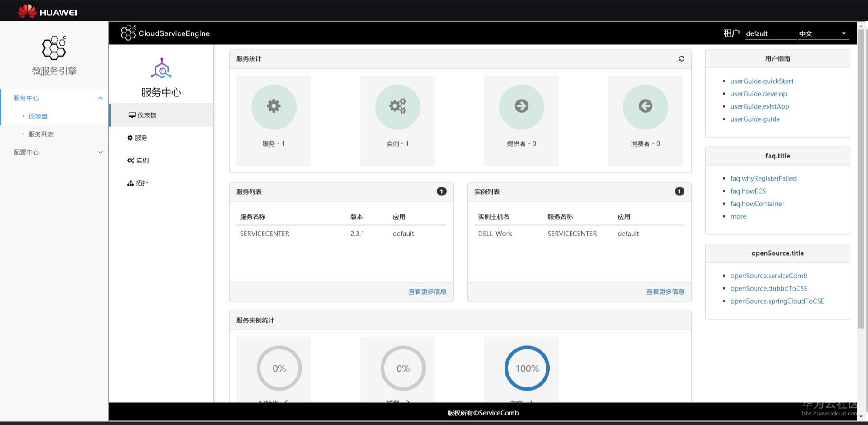Open the userGuide.guide link

pyautogui.click(x=755, y=119)
